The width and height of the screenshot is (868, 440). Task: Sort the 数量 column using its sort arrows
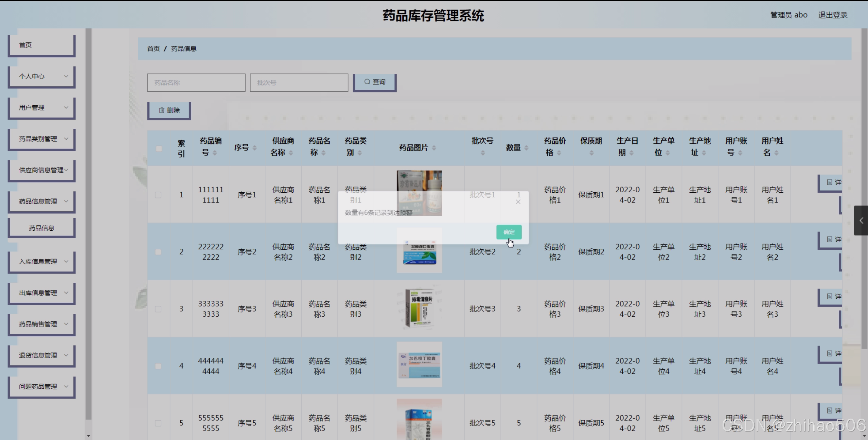[x=526, y=147]
